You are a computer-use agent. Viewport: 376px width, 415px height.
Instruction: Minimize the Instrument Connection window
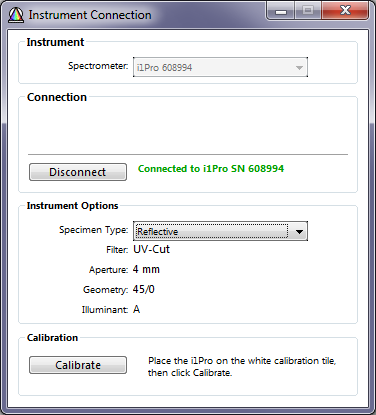(280, 11)
